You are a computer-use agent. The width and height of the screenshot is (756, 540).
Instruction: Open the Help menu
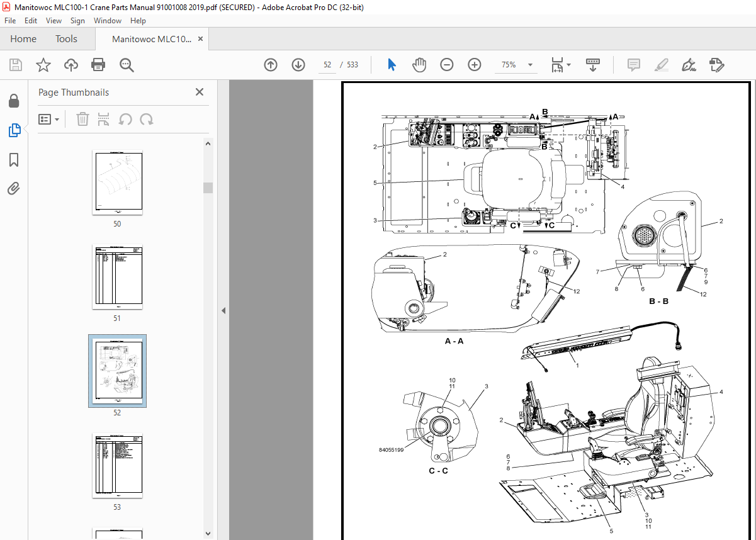point(138,21)
